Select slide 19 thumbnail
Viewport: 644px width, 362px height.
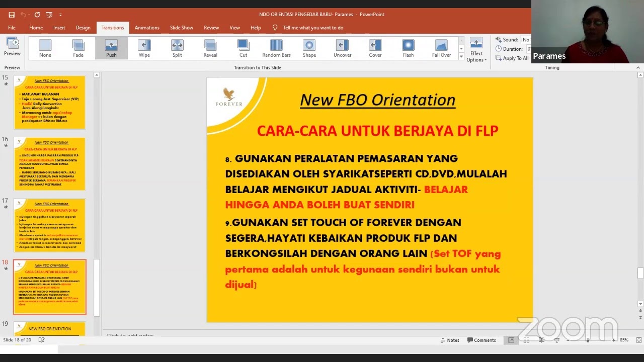[49, 329]
